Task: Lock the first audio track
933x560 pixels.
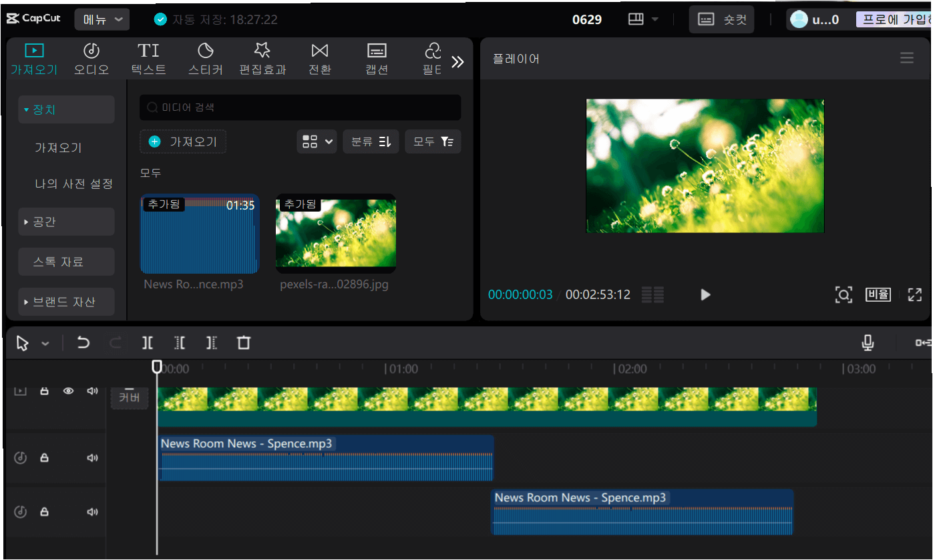Action: pos(44,458)
